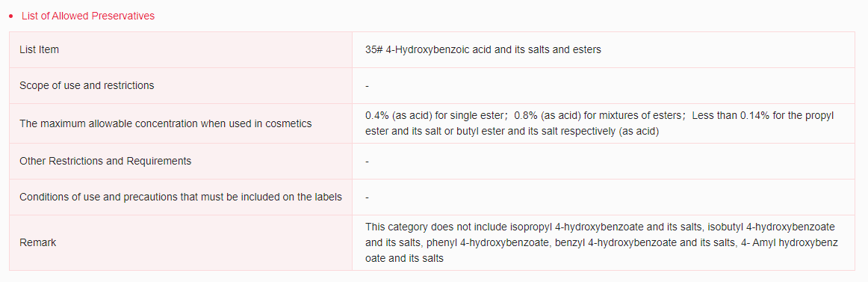Select 'Conditions of use and precautions' label
Screen dimensions: 868x282
[181, 197]
